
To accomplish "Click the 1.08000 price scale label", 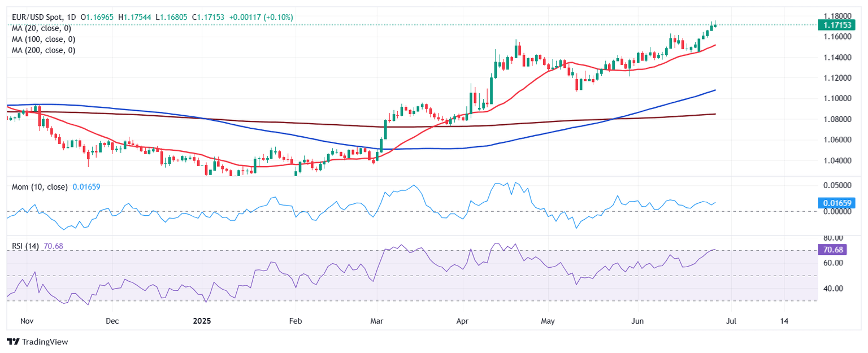I will [x=835, y=119].
